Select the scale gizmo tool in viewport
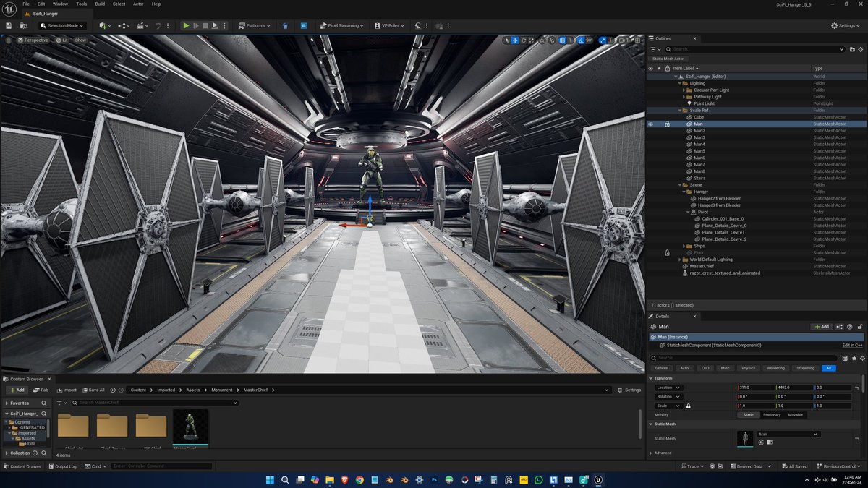 [532, 40]
